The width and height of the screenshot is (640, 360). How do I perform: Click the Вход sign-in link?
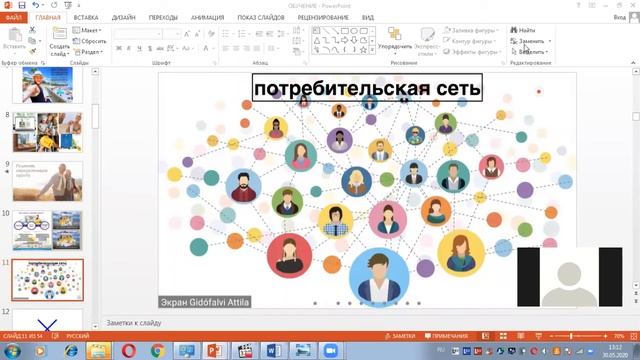click(x=619, y=17)
